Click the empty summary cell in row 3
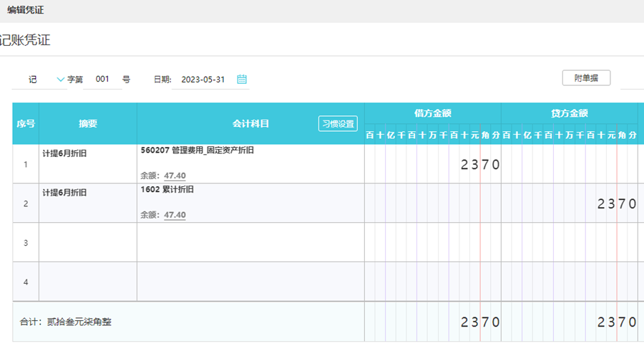 click(x=88, y=243)
